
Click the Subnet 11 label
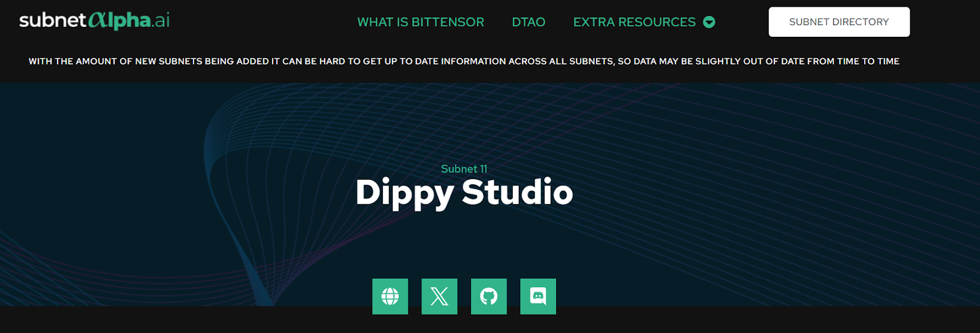click(464, 169)
